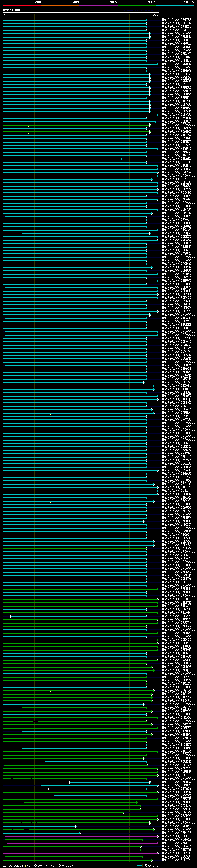Click the purple ~60% identity legend bar

99,6
